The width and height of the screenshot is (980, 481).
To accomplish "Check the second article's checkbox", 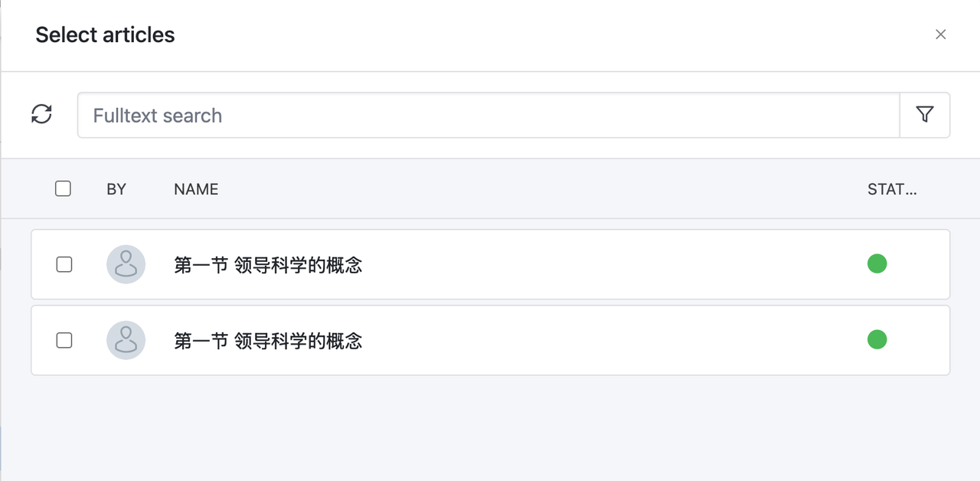I will tap(64, 340).
